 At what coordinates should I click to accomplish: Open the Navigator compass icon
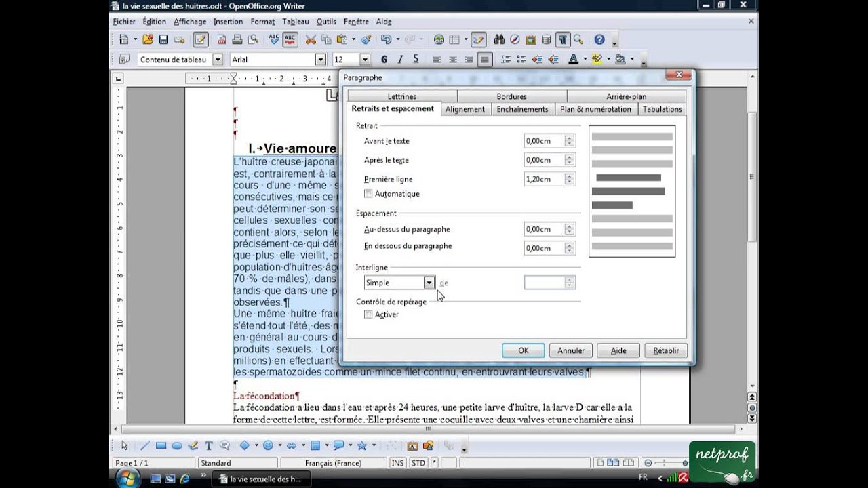click(515, 40)
